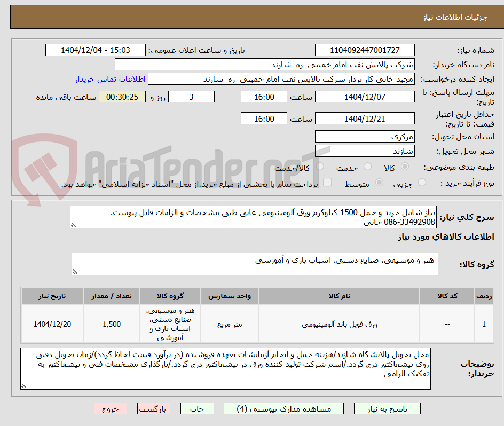504x426 pixels.
Task: Click the request creator name field
Action: tap(281, 79)
